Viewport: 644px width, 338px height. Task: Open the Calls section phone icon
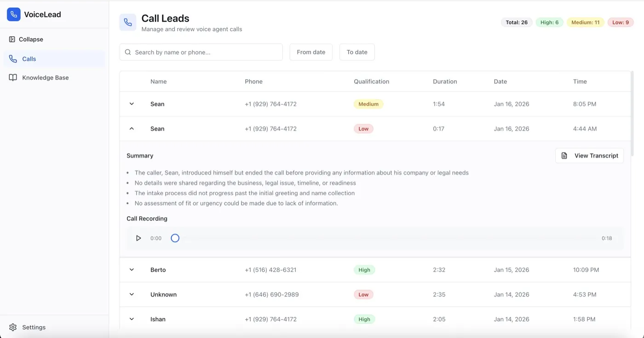pyautogui.click(x=13, y=59)
